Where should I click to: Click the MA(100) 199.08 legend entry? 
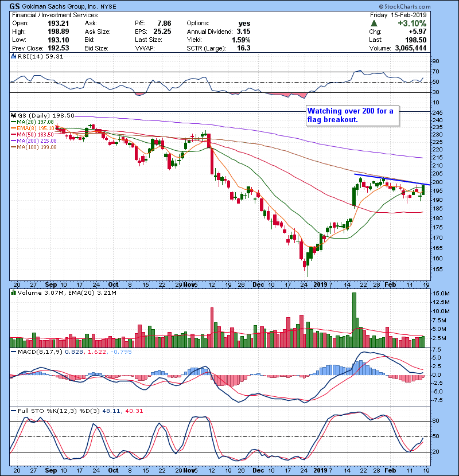click(x=34, y=147)
